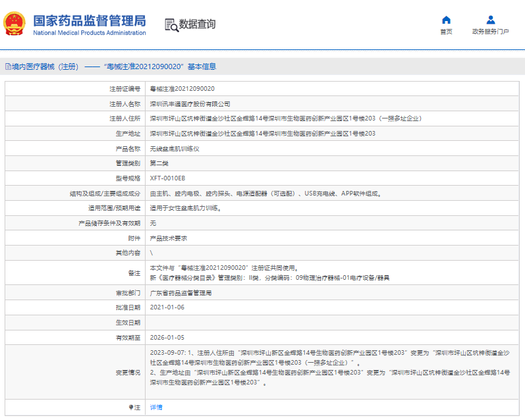Click the 国家药品监督管理局 site title
Screen dimensions: 525x420
coord(90,20)
